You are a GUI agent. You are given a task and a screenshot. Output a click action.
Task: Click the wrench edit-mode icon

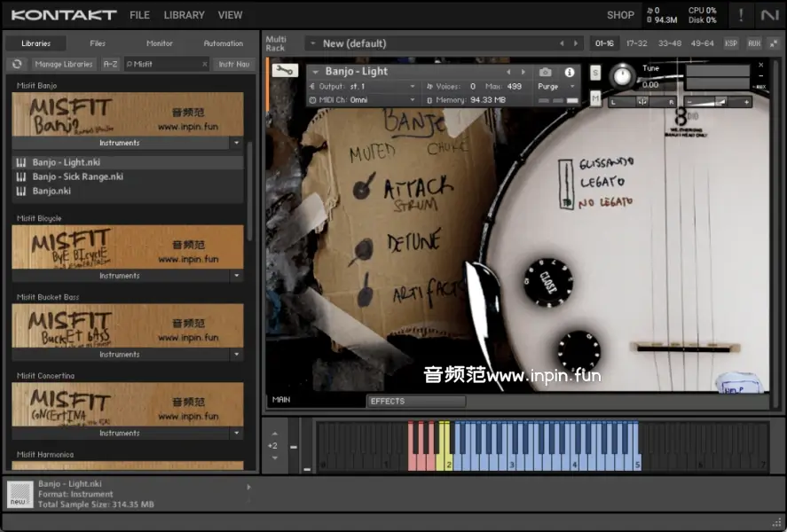pos(285,71)
